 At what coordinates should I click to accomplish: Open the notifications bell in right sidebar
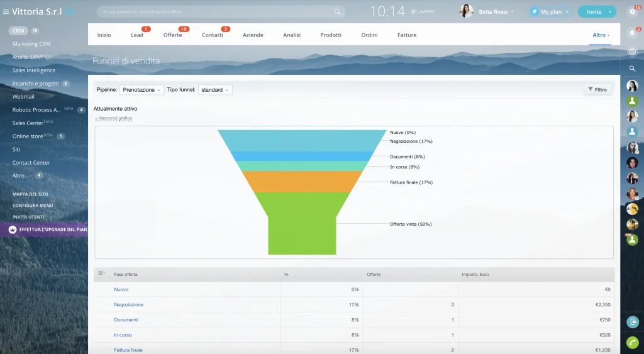coord(633,33)
